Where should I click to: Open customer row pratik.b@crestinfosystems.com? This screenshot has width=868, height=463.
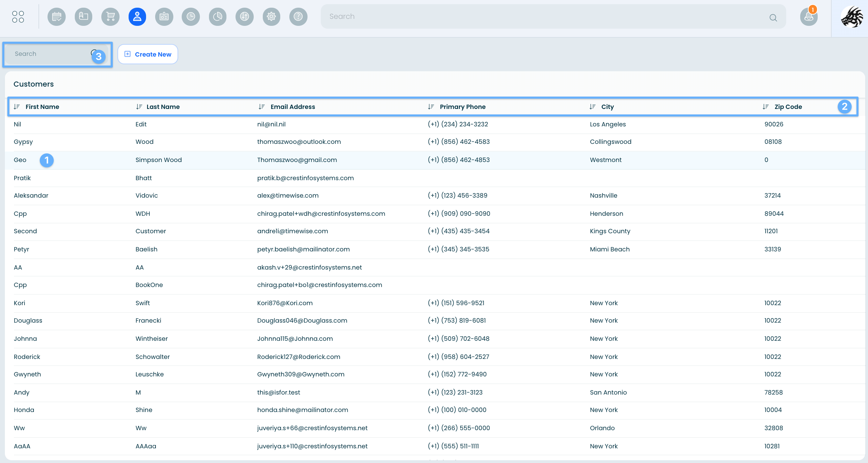(305, 178)
